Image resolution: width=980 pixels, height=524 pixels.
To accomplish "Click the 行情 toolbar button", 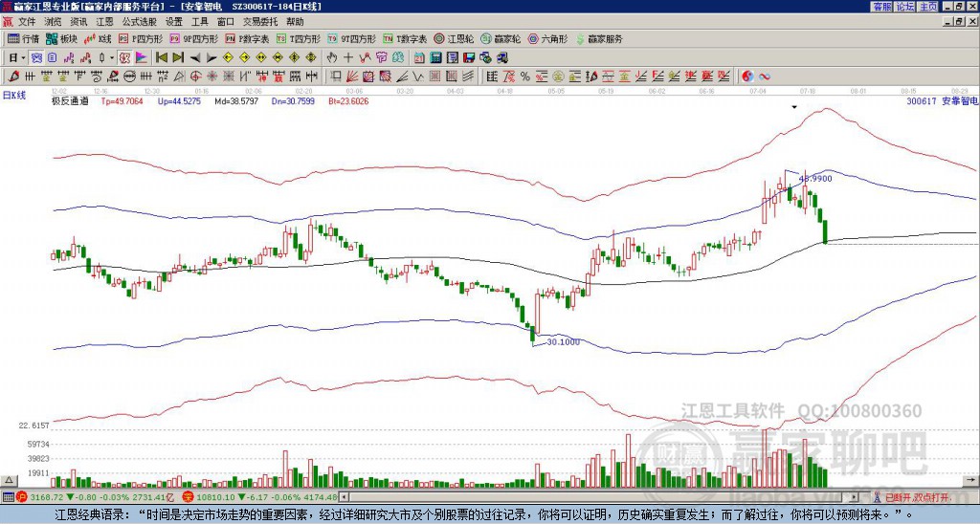I will (x=24, y=38).
